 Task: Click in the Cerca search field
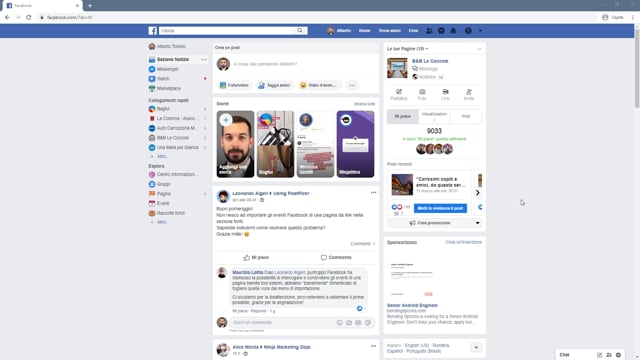coord(227,31)
